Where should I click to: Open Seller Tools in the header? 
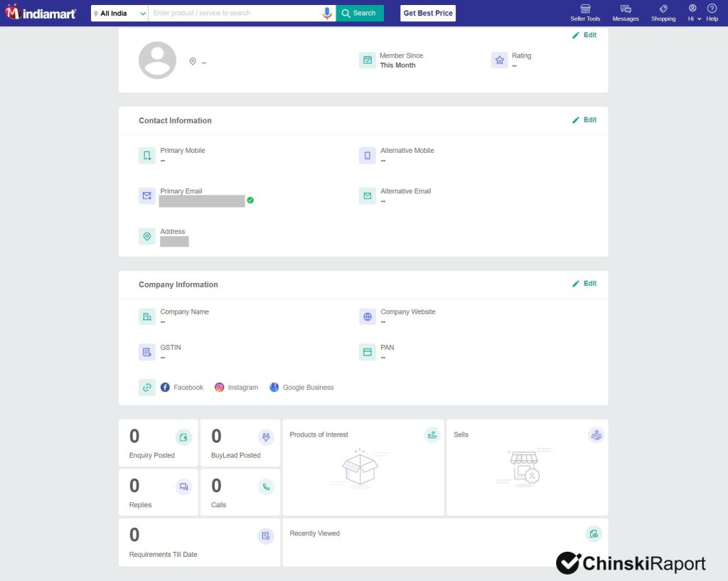tap(585, 13)
